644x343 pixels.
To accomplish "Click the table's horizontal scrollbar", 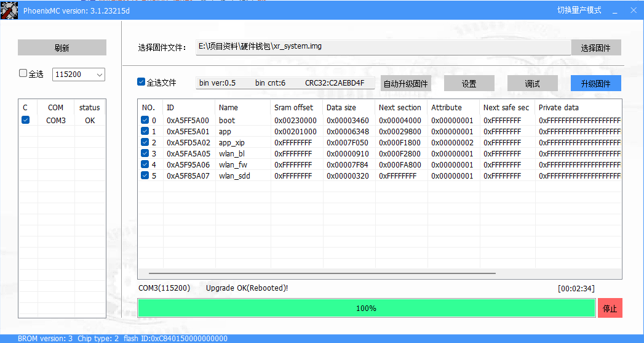I will [x=322, y=273].
